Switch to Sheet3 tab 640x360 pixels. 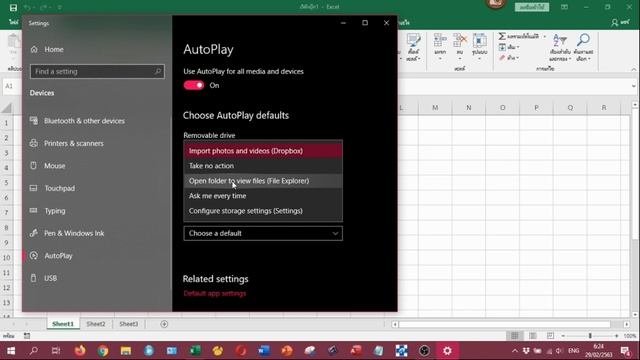129,324
